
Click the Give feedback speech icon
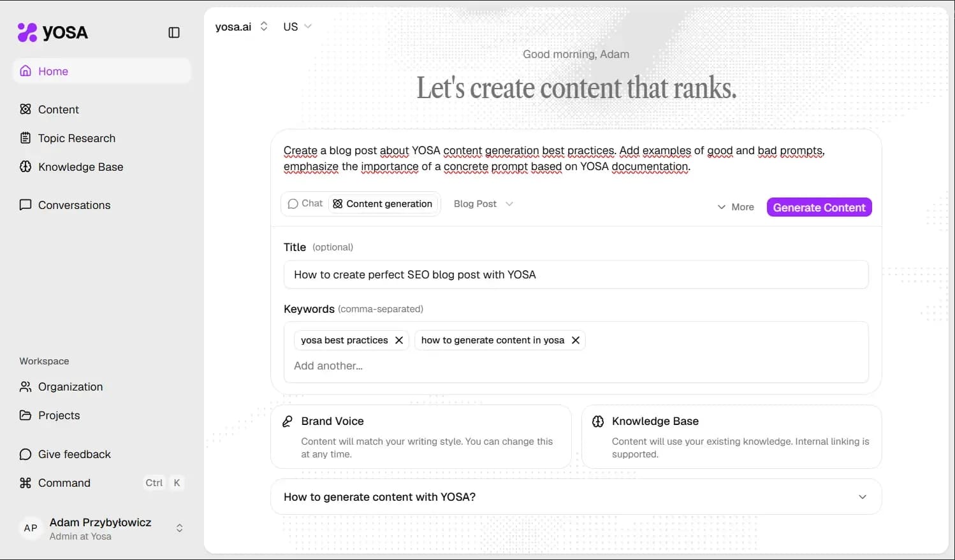(x=26, y=454)
